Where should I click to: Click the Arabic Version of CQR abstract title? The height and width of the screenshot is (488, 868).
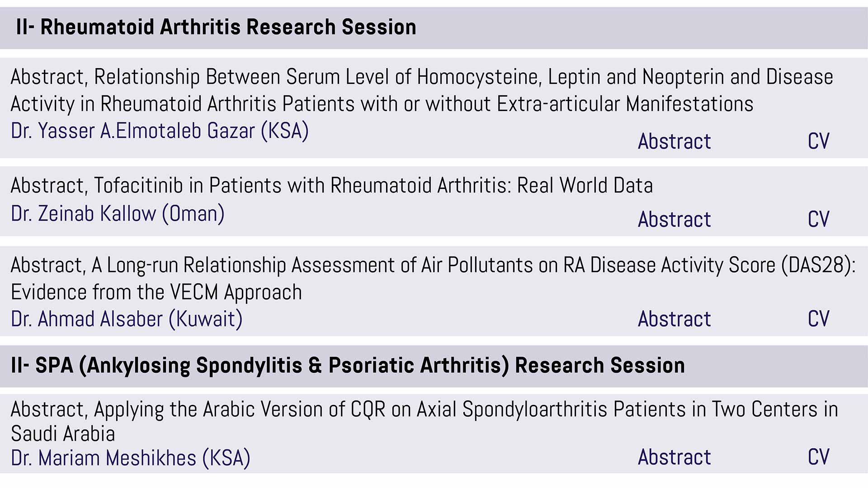pyautogui.click(x=425, y=422)
